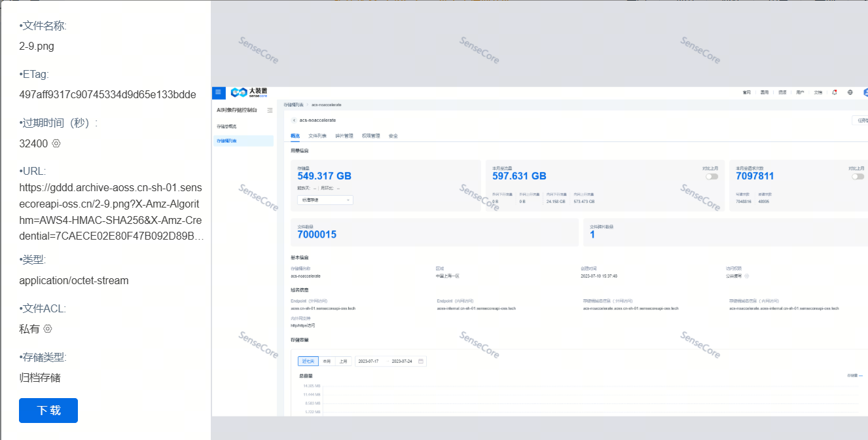The height and width of the screenshot is (440, 868).
Task: Open the storage type dropdown under 549.317 GB
Action: pyautogui.click(x=325, y=200)
